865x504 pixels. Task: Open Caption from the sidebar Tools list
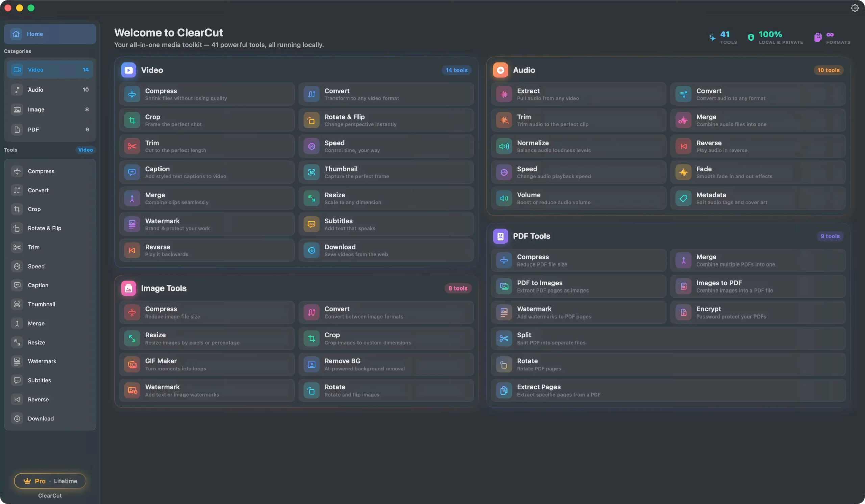click(50, 285)
